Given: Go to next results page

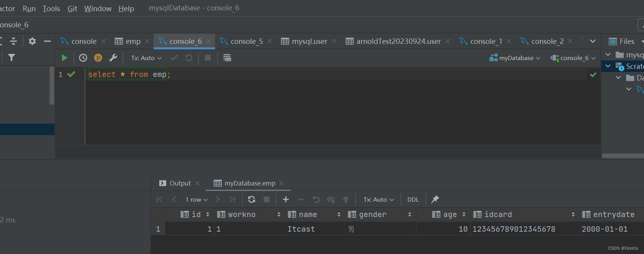Looking at the screenshot, I should [x=218, y=199].
